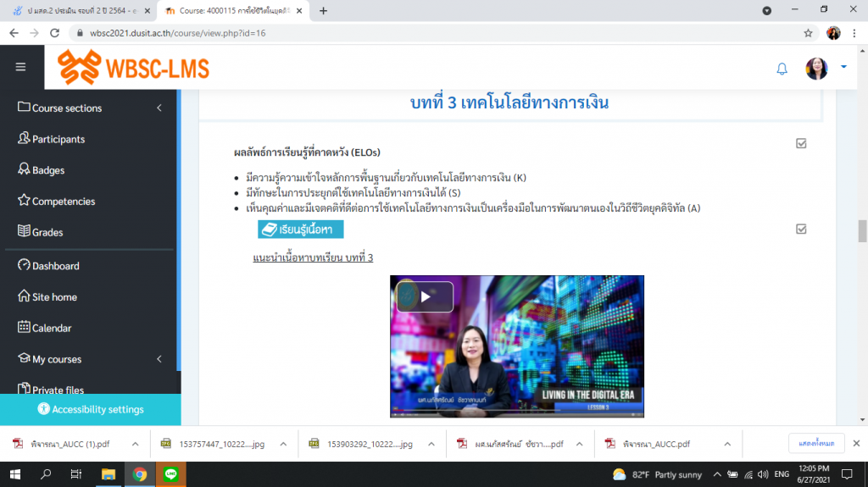This screenshot has height=487, width=868.
Task: Open a new tab
Action: point(323,10)
